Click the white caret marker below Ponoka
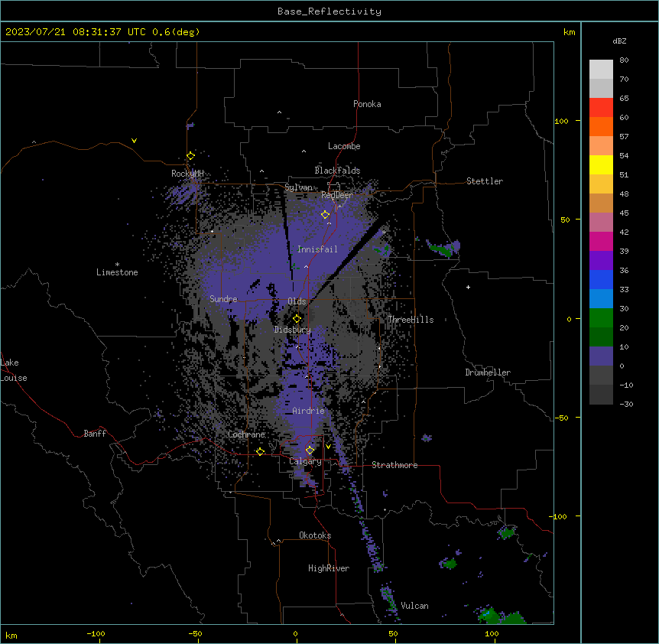The width and height of the screenshot is (659, 644). coord(279,112)
